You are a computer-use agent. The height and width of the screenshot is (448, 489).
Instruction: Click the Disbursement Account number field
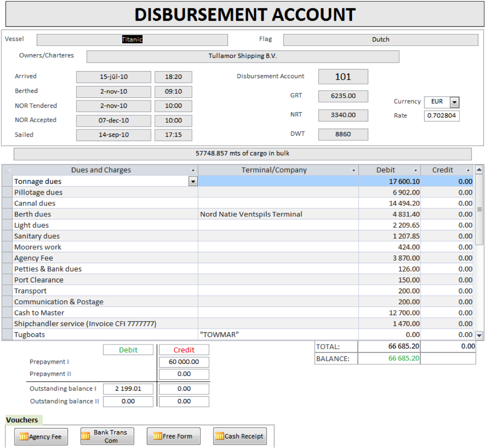tap(343, 77)
